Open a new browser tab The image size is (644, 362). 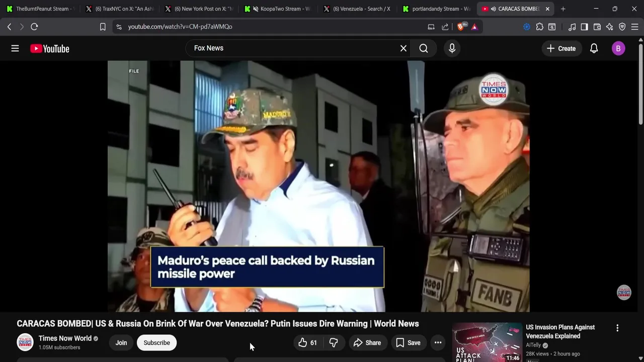(x=563, y=9)
